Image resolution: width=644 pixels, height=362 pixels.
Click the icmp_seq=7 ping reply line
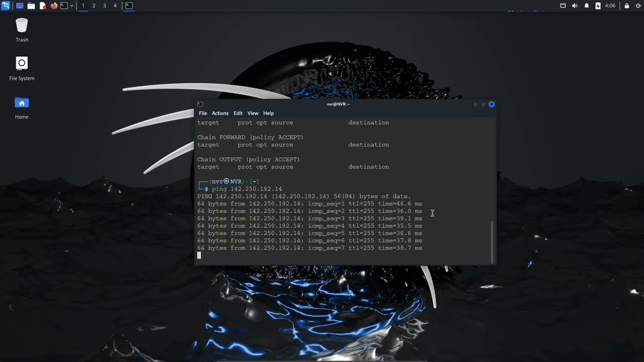309,248
